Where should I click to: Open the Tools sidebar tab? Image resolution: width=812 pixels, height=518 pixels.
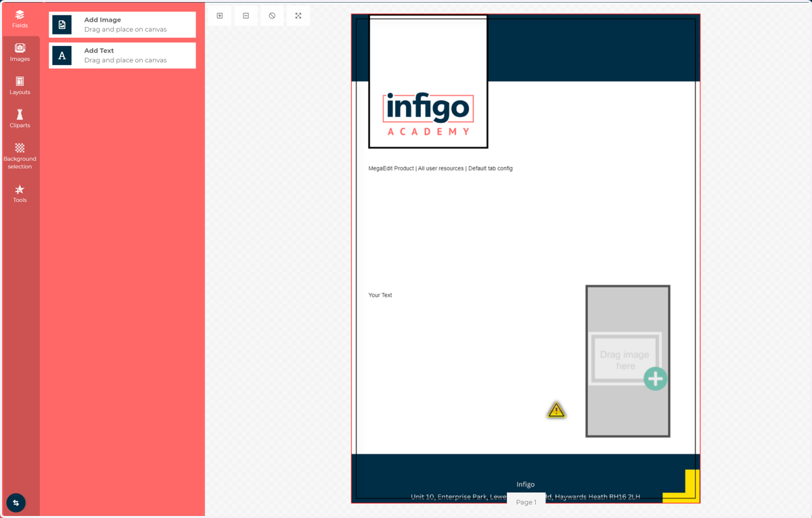point(20,194)
